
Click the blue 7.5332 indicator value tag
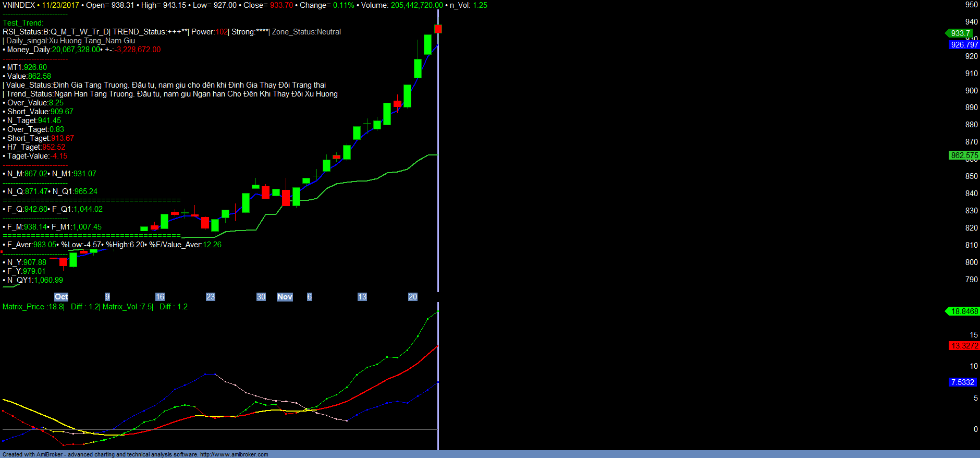click(x=962, y=382)
